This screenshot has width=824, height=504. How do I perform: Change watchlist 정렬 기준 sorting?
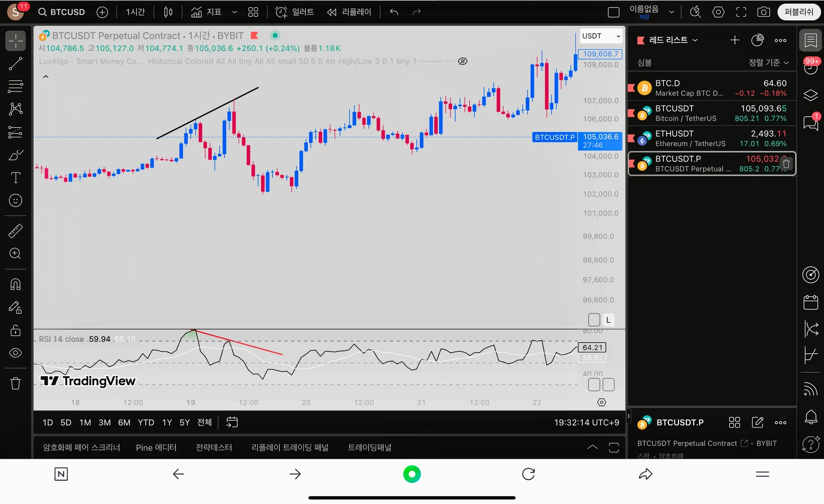click(x=768, y=63)
